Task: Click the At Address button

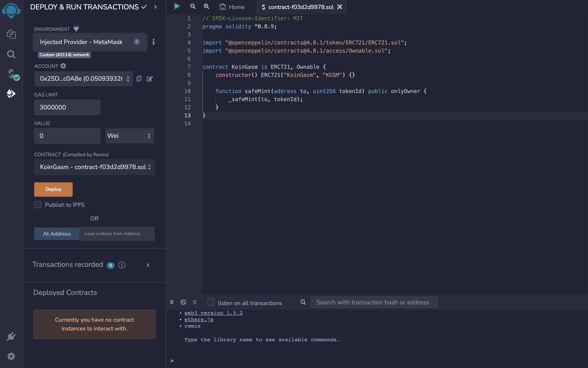Action: [57, 234]
